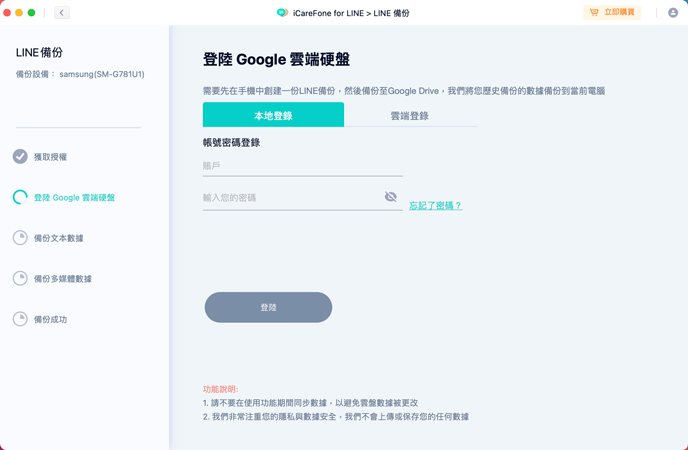The height and width of the screenshot is (450, 688).
Task: Click the 備份成功 step circle icon
Action: point(20,319)
